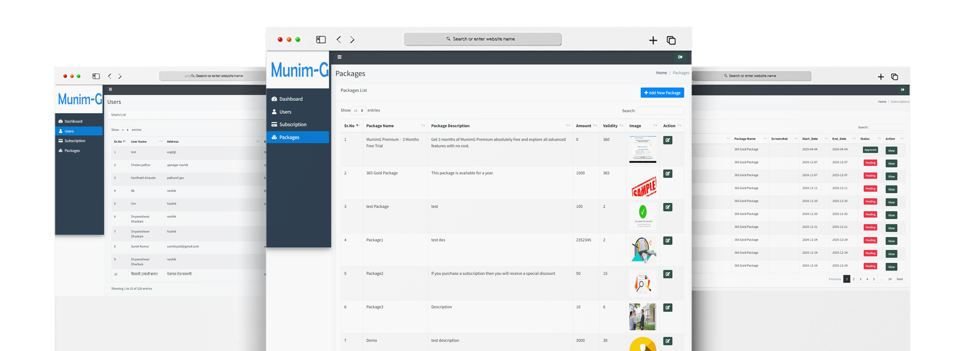Open Users in Packages window sidebar
The width and height of the screenshot is (980, 351).
pos(298,112)
